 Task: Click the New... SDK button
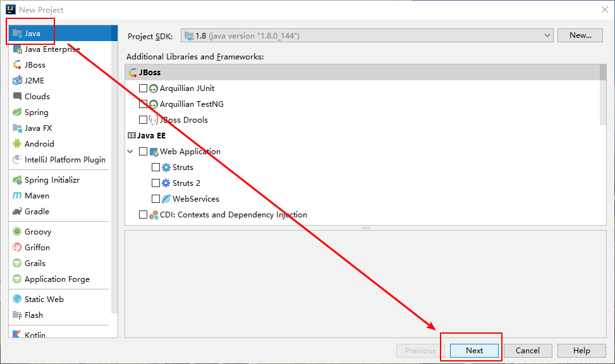click(580, 35)
